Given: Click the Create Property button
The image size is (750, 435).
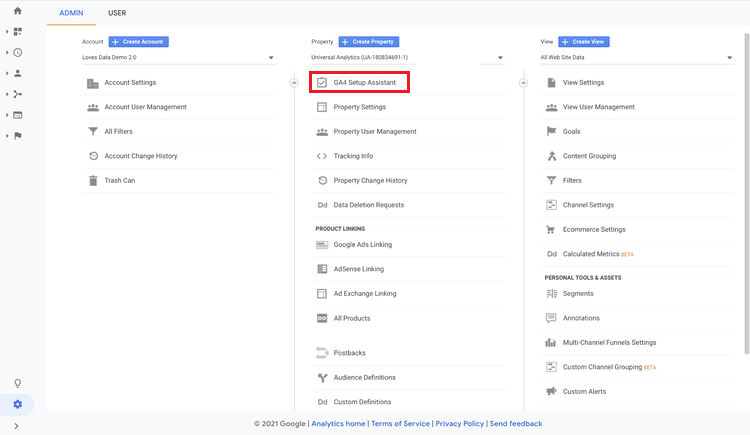Looking at the screenshot, I should coord(369,42).
